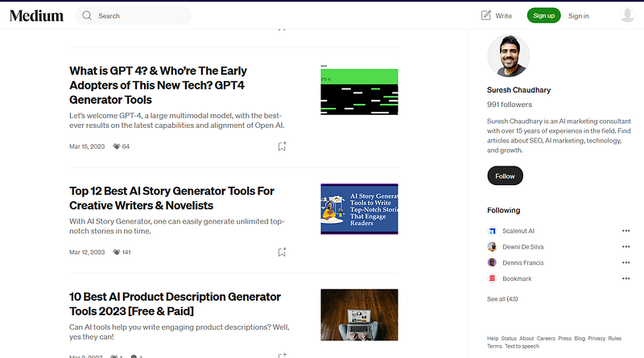Open the Rules footer link
The width and height of the screenshot is (644, 358).
tap(615, 339)
